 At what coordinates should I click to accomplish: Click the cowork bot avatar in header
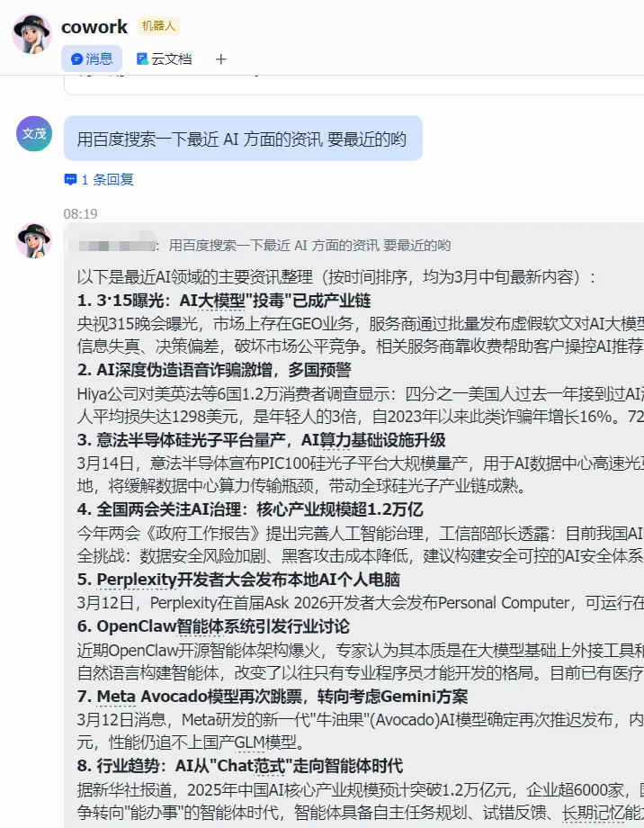(x=31, y=34)
